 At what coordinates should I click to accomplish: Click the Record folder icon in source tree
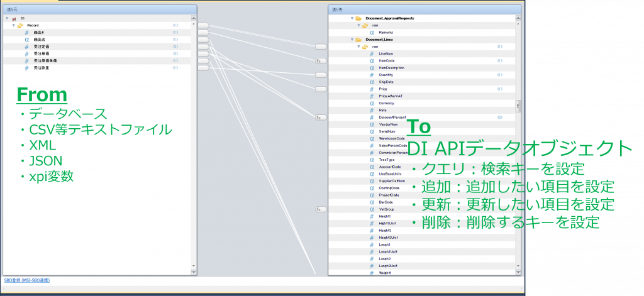[20, 26]
